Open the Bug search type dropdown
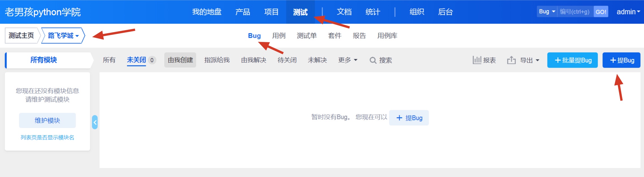The height and width of the screenshot is (177, 644). click(547, 12)
